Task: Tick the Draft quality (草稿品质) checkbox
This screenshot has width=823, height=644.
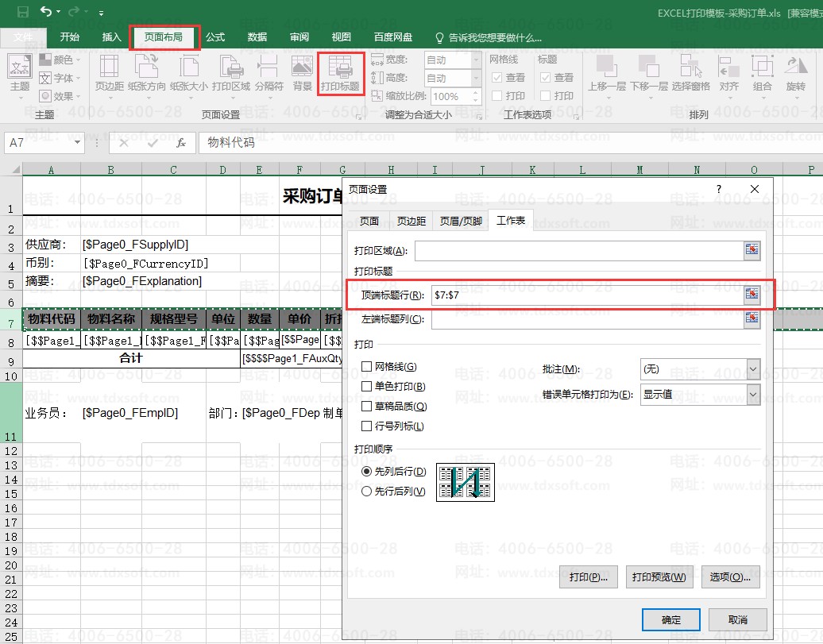Action: 367,407
